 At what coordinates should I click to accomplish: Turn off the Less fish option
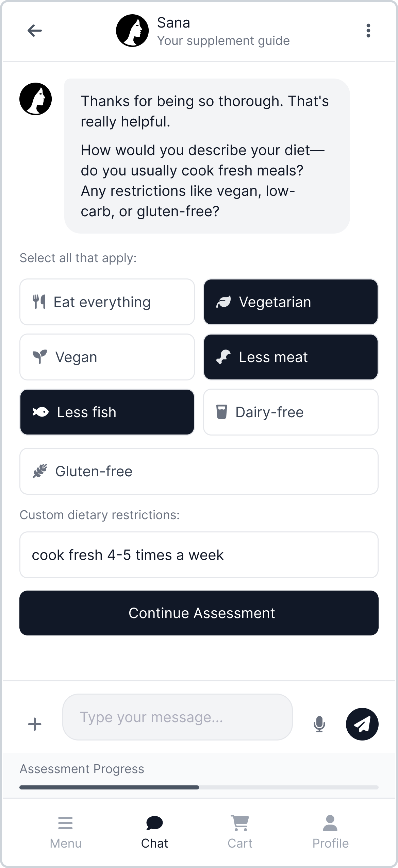point(107,412)
